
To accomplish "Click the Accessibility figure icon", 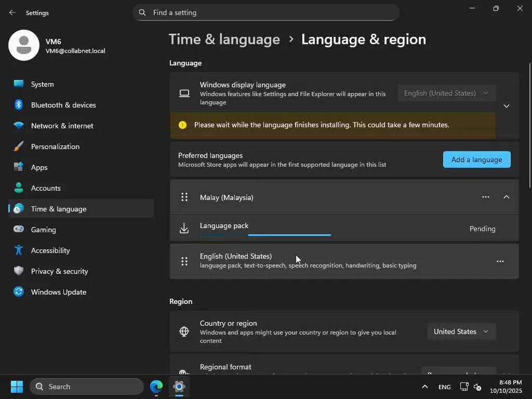I will [19, 250].
